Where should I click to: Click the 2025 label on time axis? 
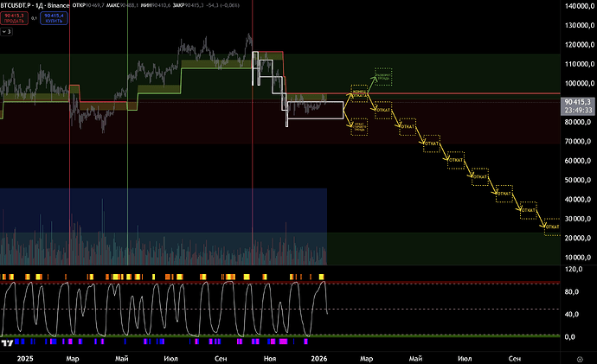tap(25, 356)
